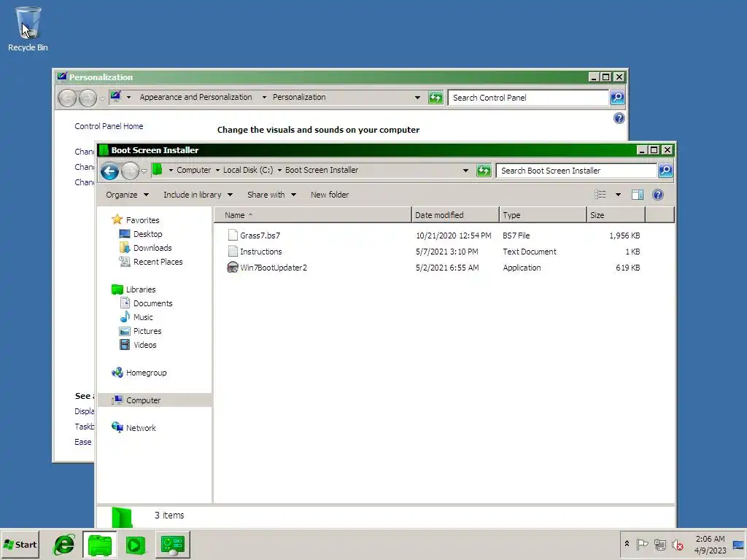Expand Local Disk (C:) breadcrumb arrow
747x560 pixels.
(279, 170)
